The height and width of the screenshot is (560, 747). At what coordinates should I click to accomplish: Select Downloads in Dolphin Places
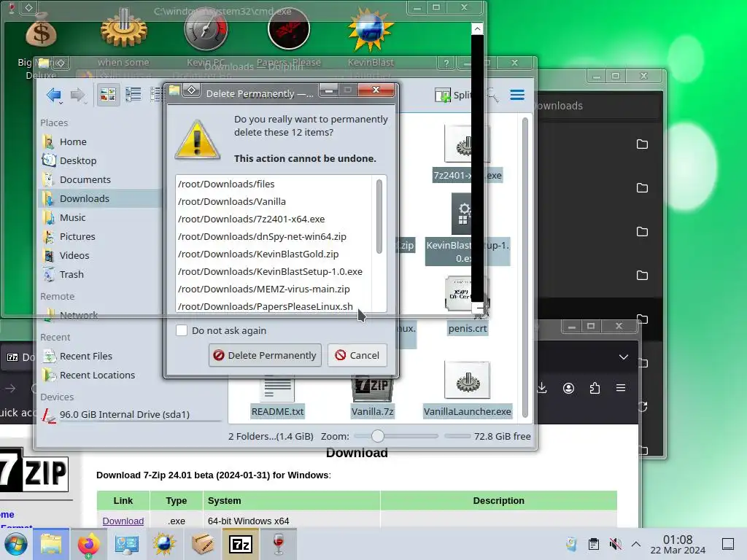[85, 198]
